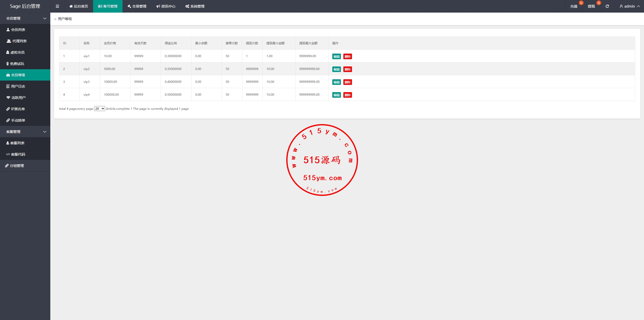Click 删除 button for vip3 row
The image size is (644, 320).
click(x=347, y=82)
